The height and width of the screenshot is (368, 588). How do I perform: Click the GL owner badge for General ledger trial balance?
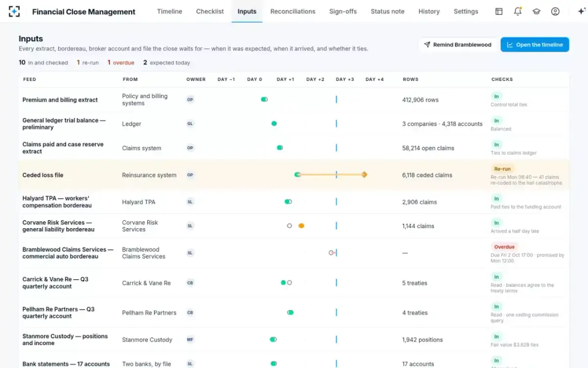[190, 124]
